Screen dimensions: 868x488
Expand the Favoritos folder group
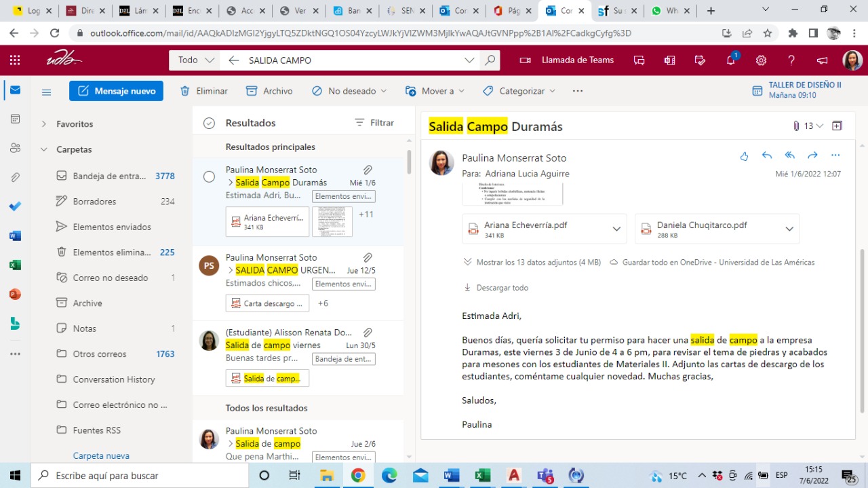44,124
